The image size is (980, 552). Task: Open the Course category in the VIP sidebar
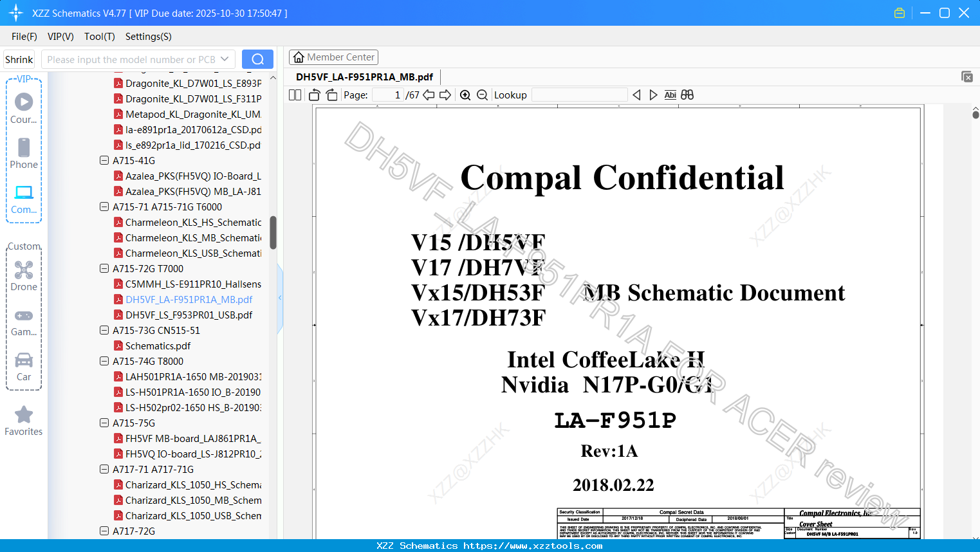(x=24, y=108)
